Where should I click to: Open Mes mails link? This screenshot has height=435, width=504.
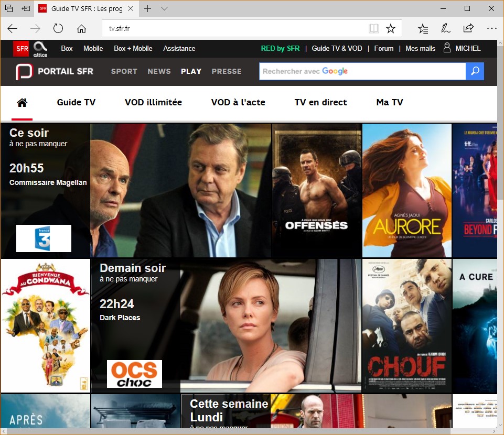click(x=420, y=49)
